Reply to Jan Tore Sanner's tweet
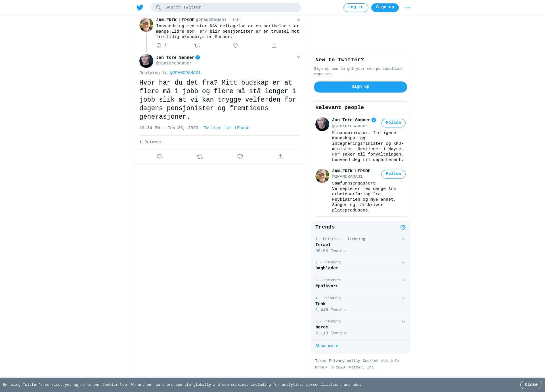This screenshot has height=392, width=545. pos(160,157)
